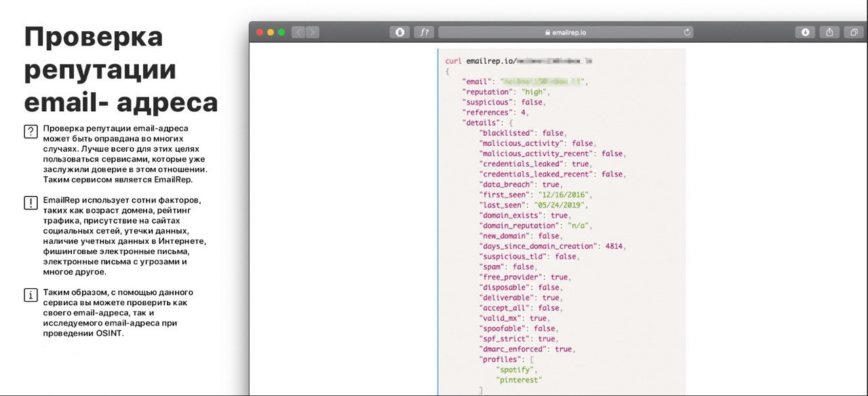Select the "data_breach": true line
The width and height of the screenshot is (868, 396).
[521, 184]
